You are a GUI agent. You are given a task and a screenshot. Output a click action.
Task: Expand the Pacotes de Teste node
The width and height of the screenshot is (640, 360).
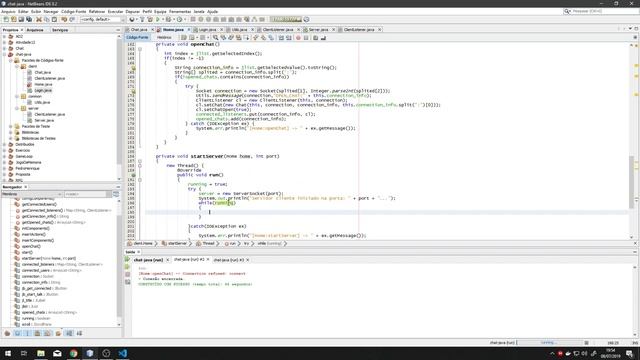11,127
